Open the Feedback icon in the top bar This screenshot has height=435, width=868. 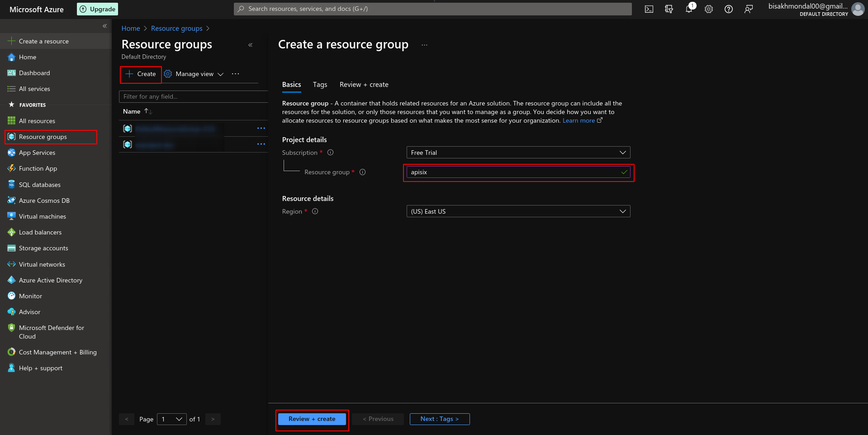[x=749, y=9]
